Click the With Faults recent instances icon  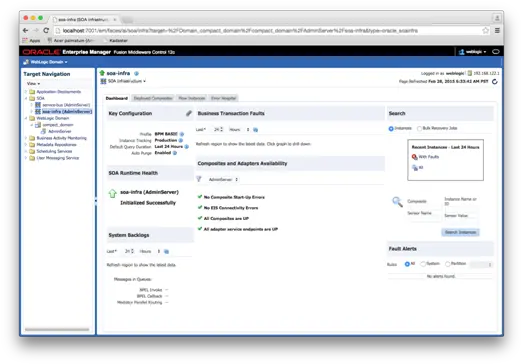414,157
